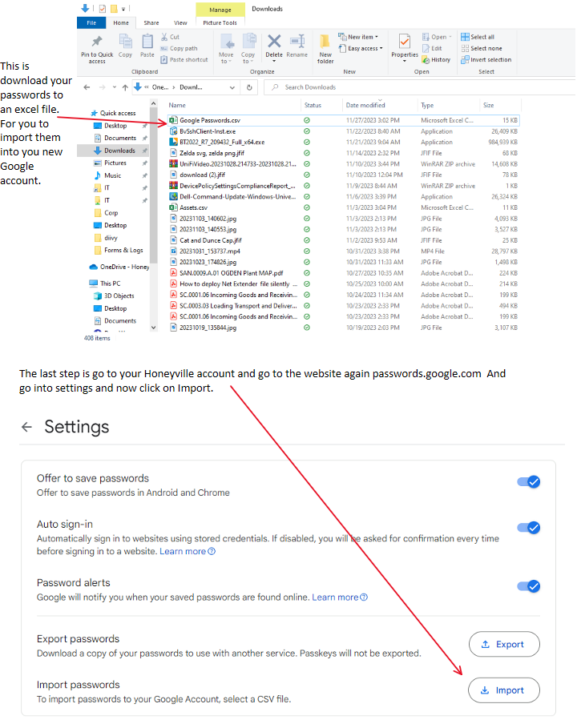
Task: Click the Up one level arrow
Action: tap(125, 87)
